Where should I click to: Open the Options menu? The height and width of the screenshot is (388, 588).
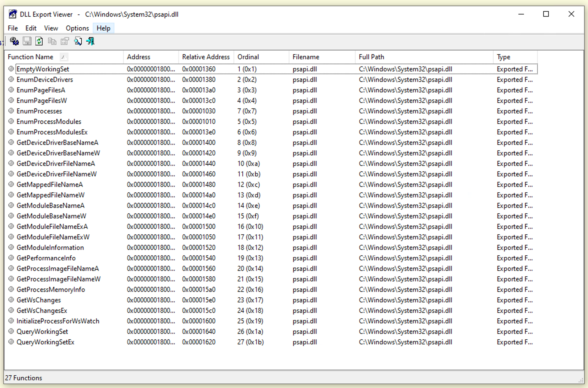point(77,28)
